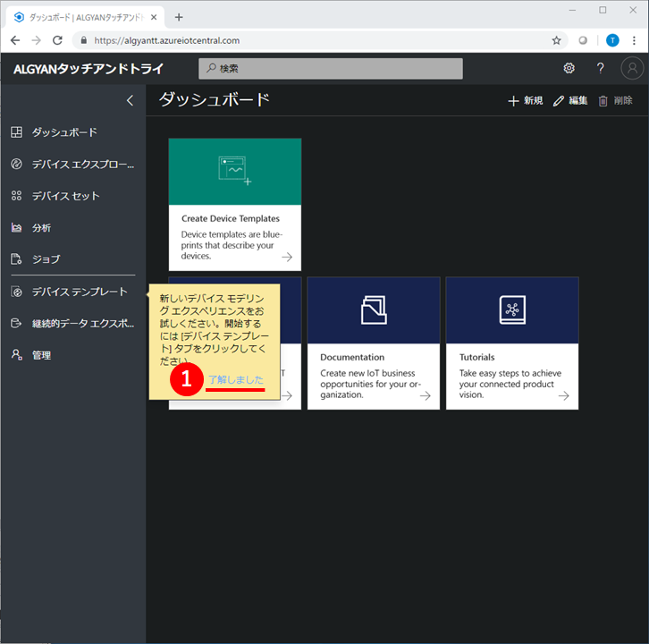649x644 pixels.
Task: Click the 削除 delete button
Action: (615, 101)
